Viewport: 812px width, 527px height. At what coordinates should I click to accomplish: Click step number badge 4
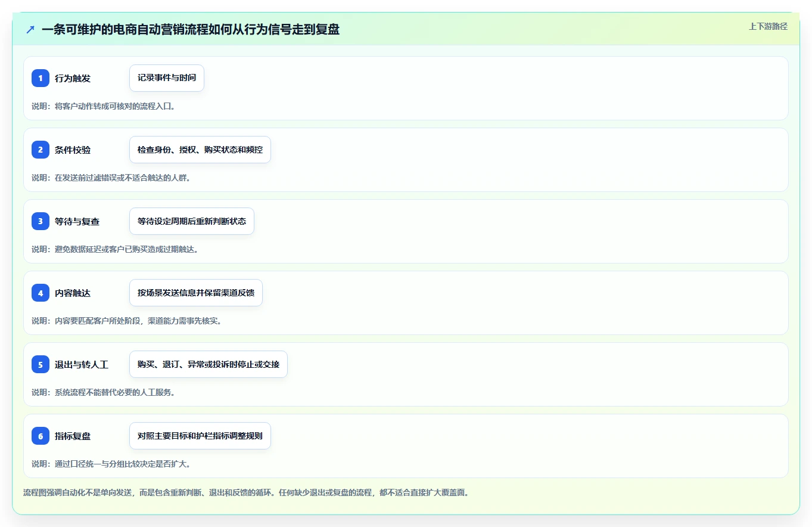tap(41, 293)
